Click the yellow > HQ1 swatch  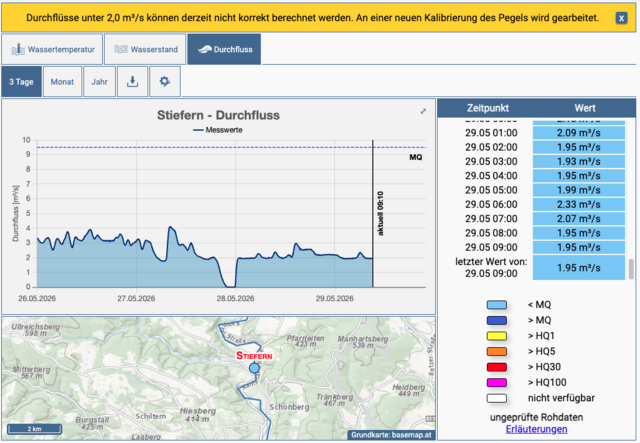(x=497, y=336)
